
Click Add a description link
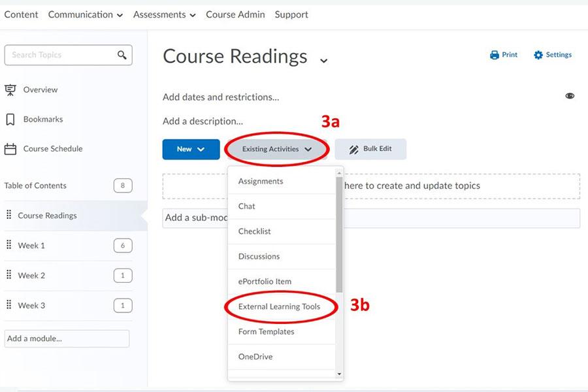[x=203, y=121]
